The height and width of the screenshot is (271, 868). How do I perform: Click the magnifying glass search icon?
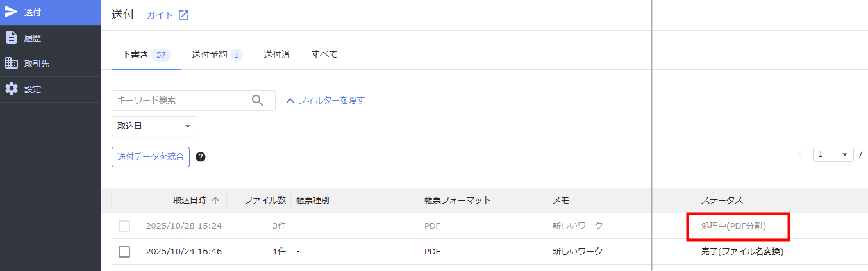(x=258, y=101)
